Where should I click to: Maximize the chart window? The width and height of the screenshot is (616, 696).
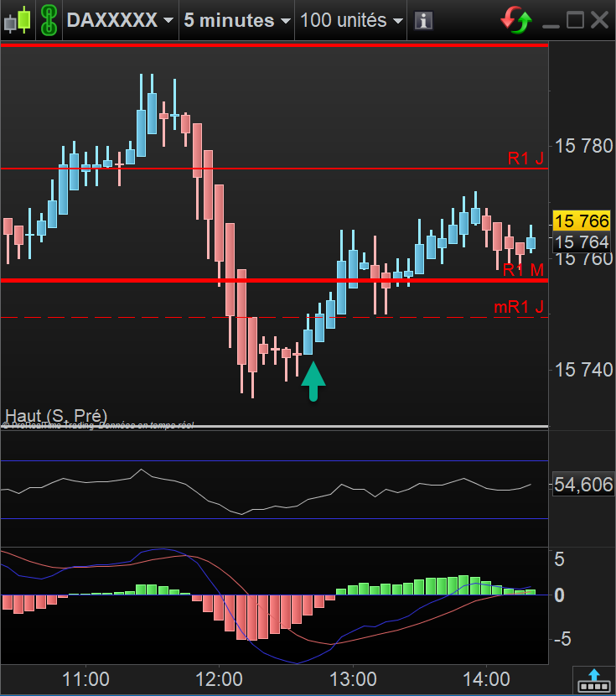coord(575,20)
